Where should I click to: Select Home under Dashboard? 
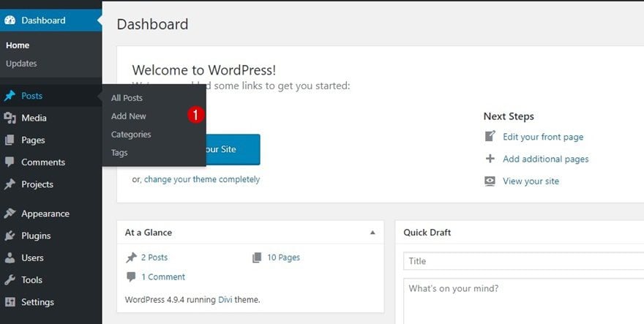tap(18, 45)
